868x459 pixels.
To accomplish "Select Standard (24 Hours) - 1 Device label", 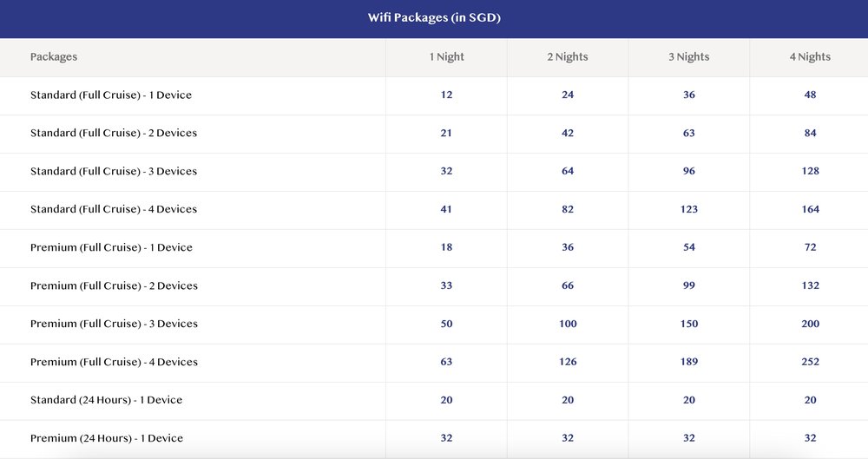I will [106, 401].
